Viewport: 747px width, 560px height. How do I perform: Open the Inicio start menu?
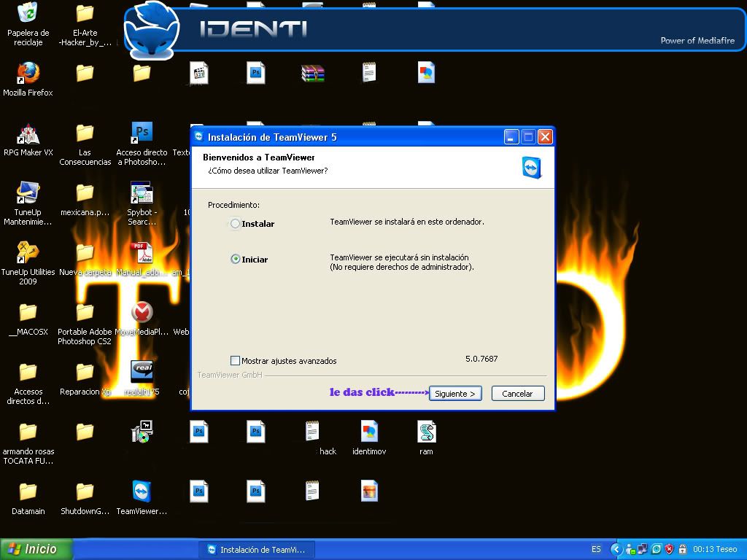[36, 549]
